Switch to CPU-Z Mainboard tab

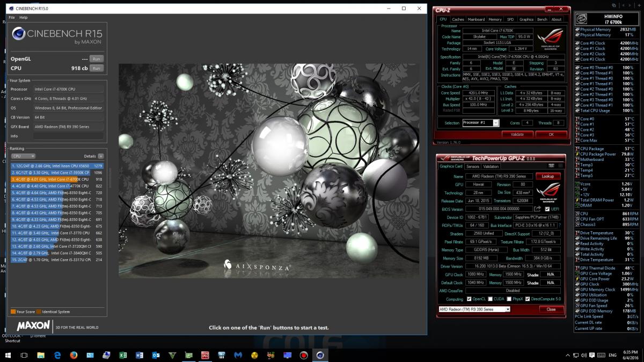[x=476, y=19]
